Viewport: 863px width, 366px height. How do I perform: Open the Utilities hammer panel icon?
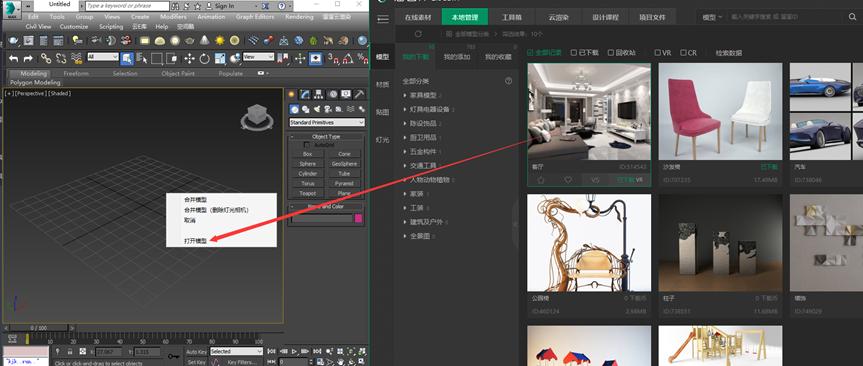(359, 95)
